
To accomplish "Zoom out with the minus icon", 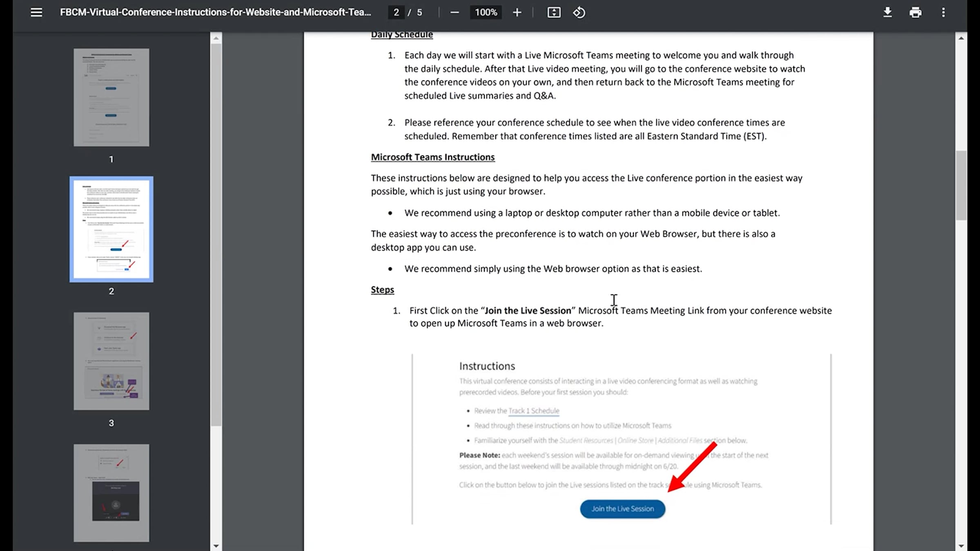I will [x=454, y=13].
